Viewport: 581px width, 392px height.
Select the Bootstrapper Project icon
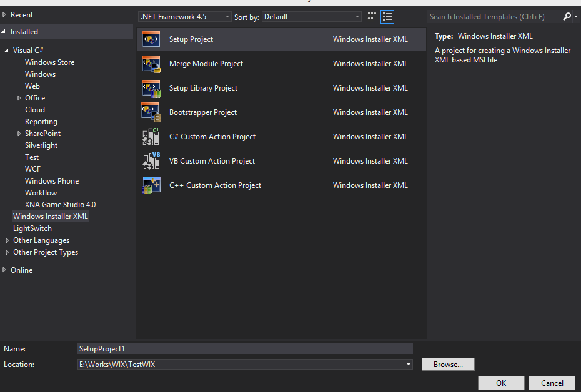[151, 112]
